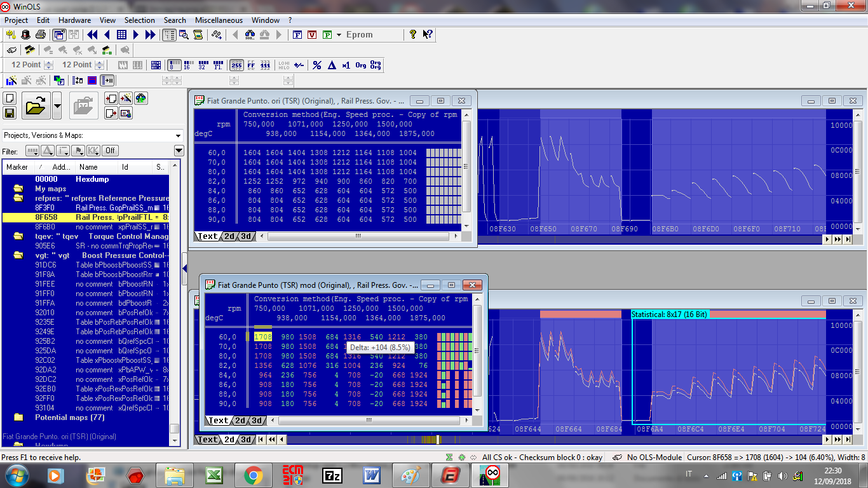The height and width of the screenshot is (488, 868).
Task: Sort list by Marker column header
Action: [x=17, y=167]
